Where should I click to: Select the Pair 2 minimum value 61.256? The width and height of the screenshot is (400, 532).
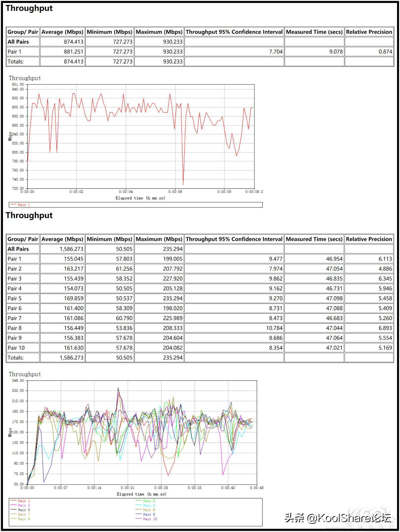click(x=124, y=269)
